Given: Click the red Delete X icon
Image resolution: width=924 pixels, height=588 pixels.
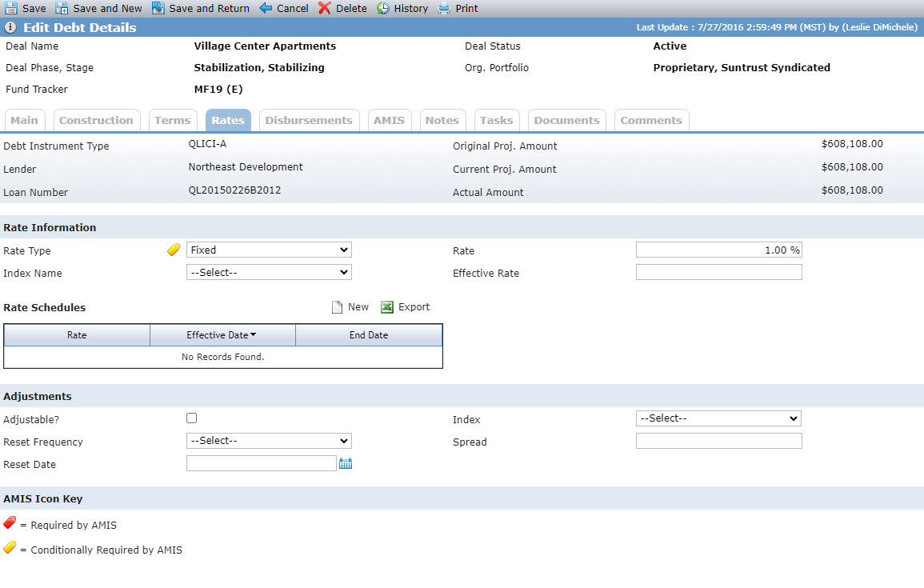Looking at the screenshot, I should (x=325, y=8).
